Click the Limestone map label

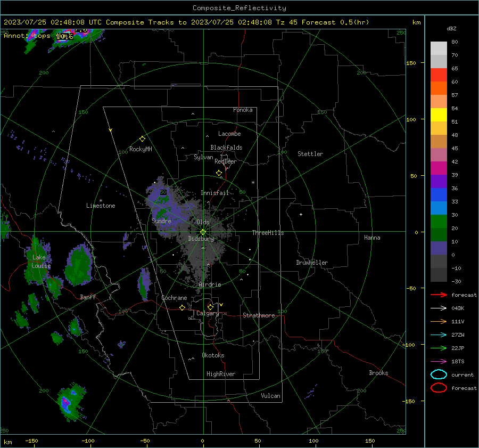pyautogui.click(x=101, y=206)
